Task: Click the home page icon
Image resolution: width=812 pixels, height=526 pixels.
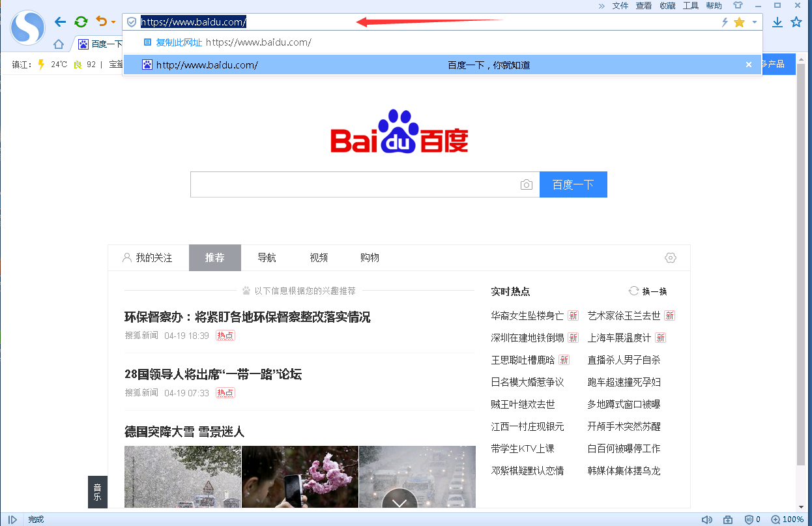Action: (59, 44)
